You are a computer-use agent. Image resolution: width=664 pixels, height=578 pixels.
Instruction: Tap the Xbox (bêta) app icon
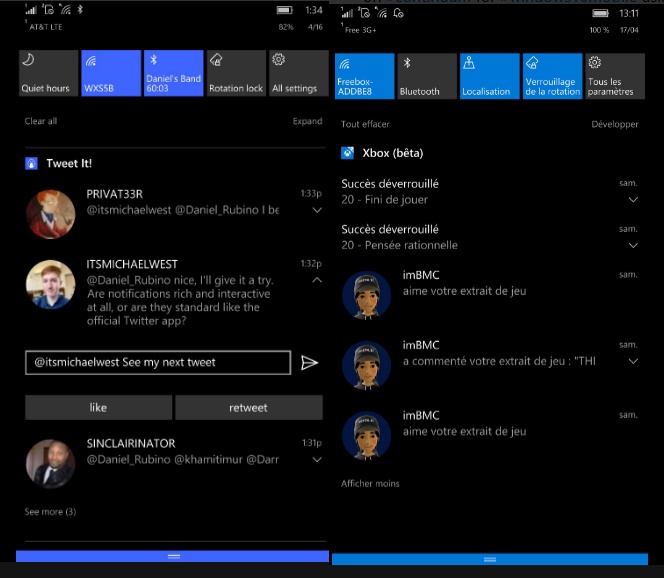coord(348,153)
